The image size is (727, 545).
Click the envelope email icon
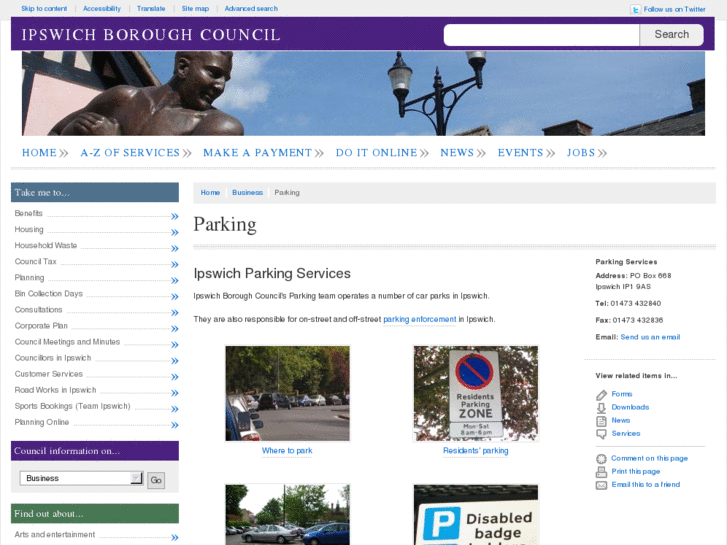[x=601, y=485]
